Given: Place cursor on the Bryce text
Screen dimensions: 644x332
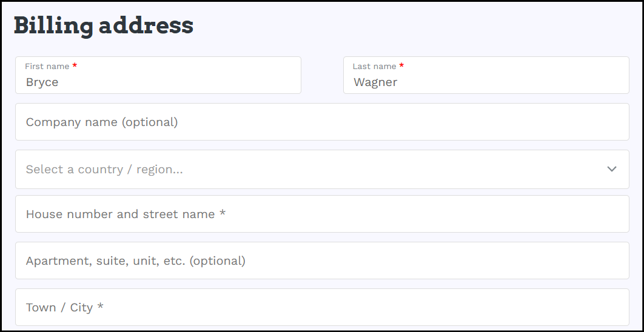Looking at the screenshot, I should click(42, 82).
